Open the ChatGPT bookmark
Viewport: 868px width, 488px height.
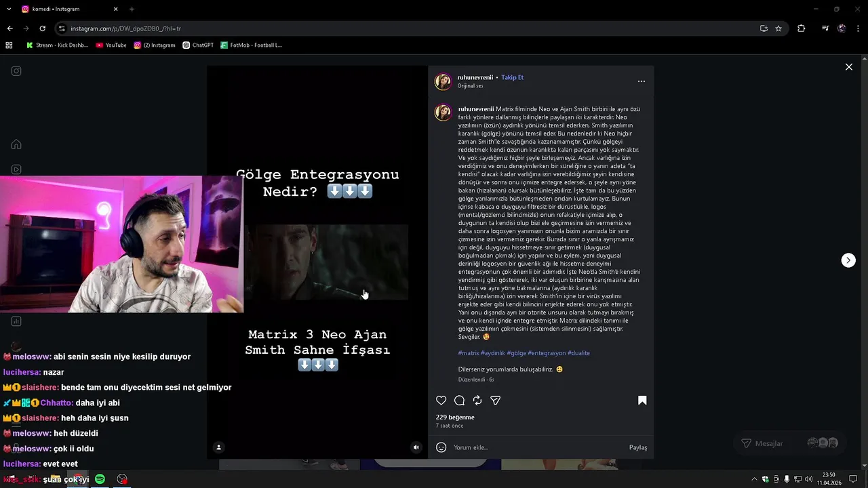(198, 45)
